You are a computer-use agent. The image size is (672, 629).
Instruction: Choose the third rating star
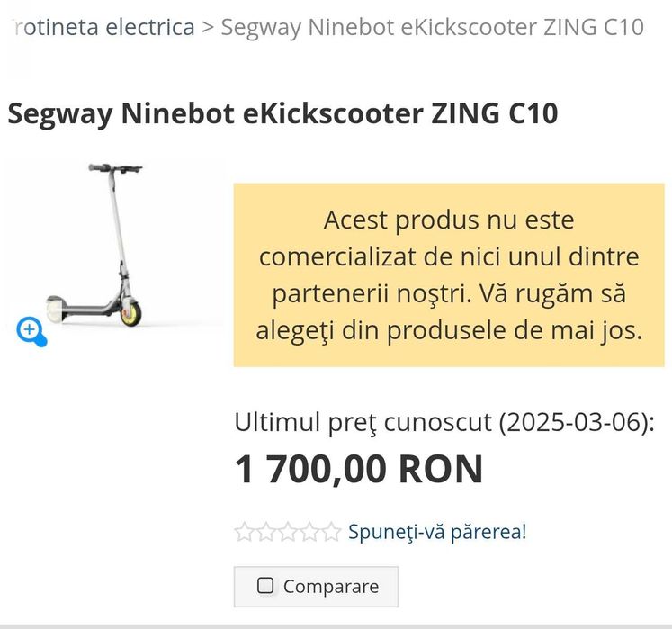pyautogui.click(x=288, y=532)
